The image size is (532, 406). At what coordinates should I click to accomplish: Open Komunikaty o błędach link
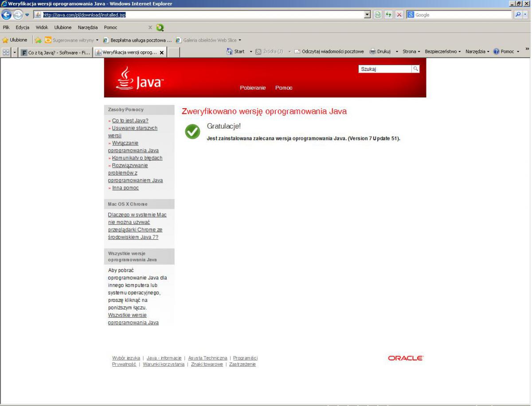click(137, 158)
